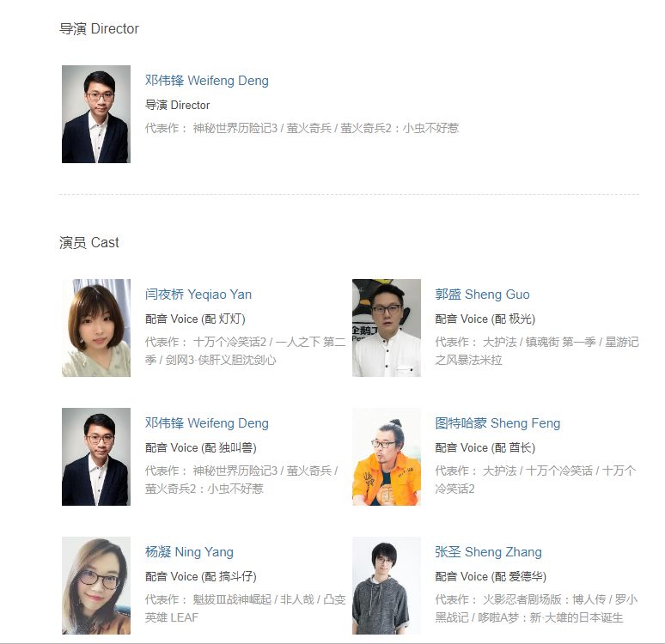The width and height of the screenshot is (665, 644).
Task: Click the thumbnail beside Ning Yang's name
Action: 96,586
